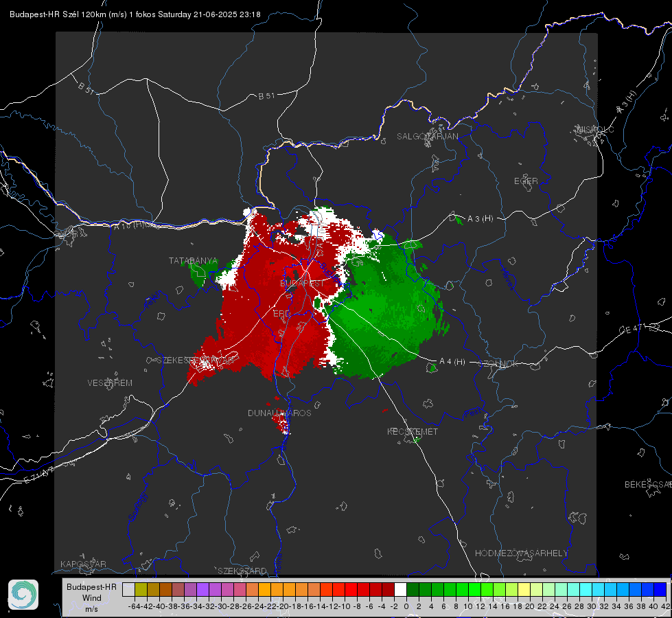The width and height of the screenshot is (672, 618).
Task: Pick the dark green swatch between 0 and 2
Action: (x=413, y=589)
